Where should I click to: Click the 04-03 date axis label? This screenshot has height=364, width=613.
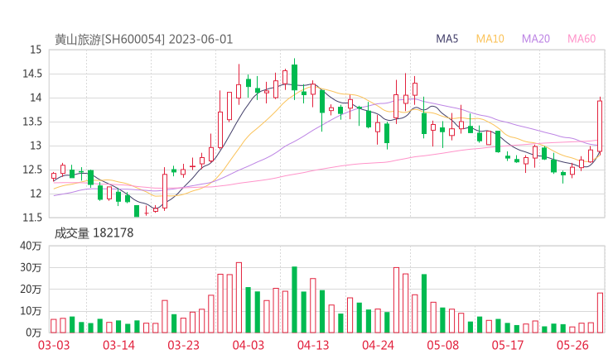(x=249, y=345)
